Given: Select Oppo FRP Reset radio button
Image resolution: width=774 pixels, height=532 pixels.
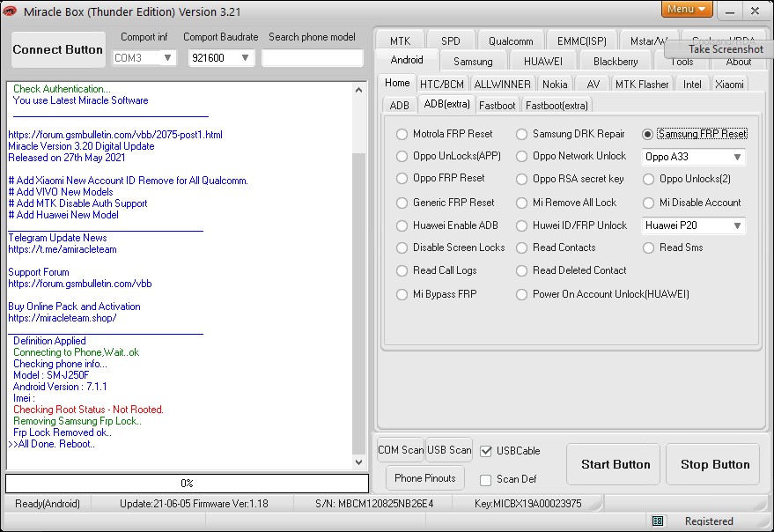Looking at the screenshot, I should point(402,178).
